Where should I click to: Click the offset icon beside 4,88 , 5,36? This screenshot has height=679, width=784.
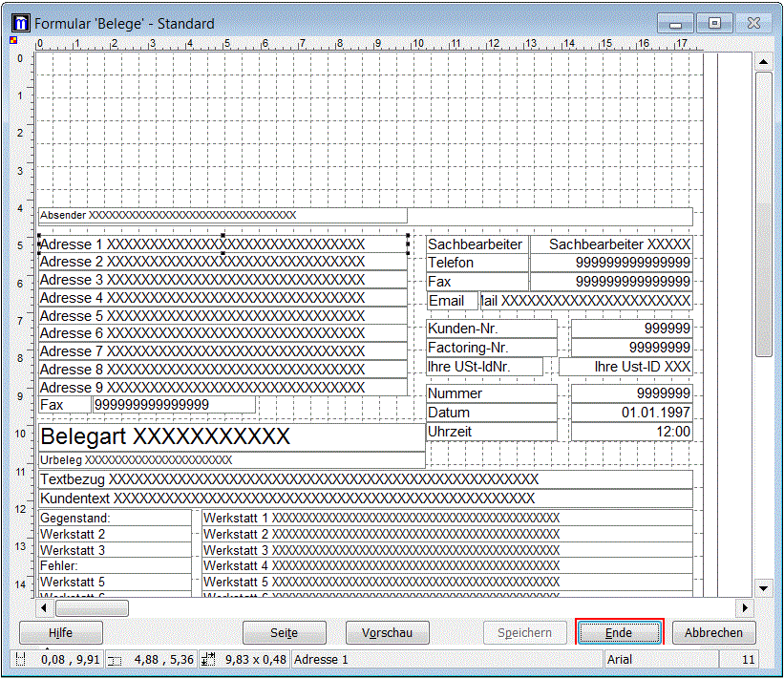(x=115, y=661)
